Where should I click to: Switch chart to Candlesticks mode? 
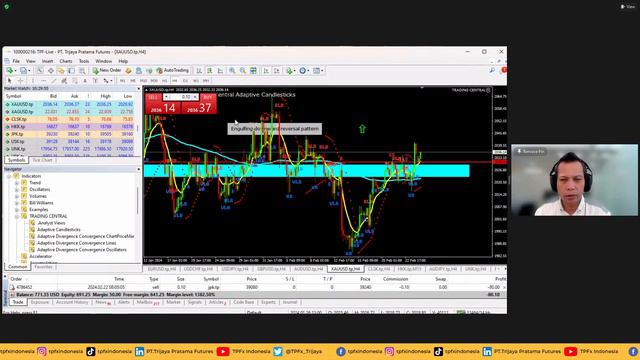209,71
